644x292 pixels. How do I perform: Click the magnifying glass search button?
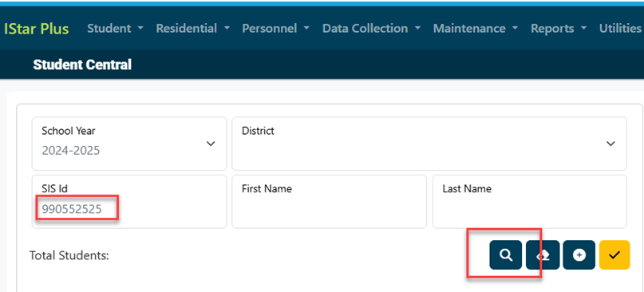pos(506,255)
